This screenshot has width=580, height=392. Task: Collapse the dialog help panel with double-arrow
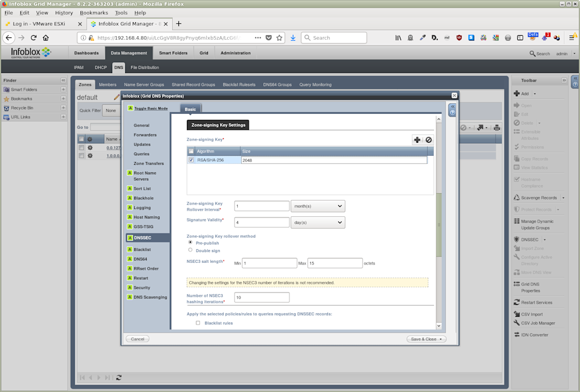pyautogui.click(x=453, y=106)
